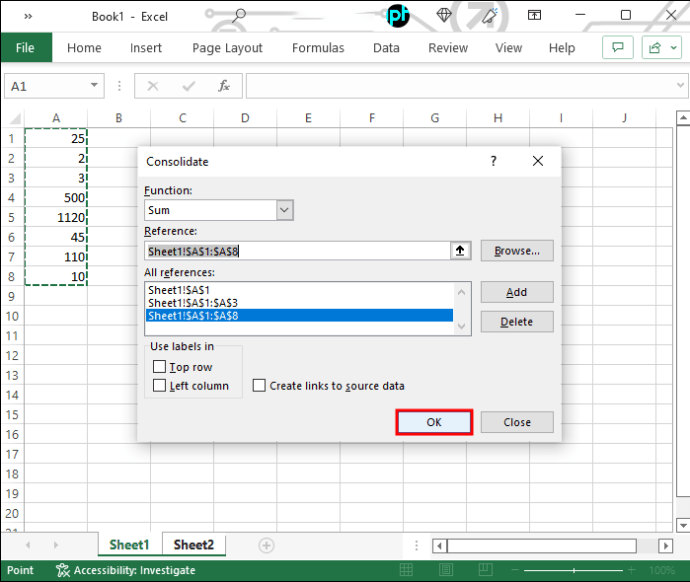Tick Create links to source data
The height and width of the screenshot is (582, 690).
(259, 385)
